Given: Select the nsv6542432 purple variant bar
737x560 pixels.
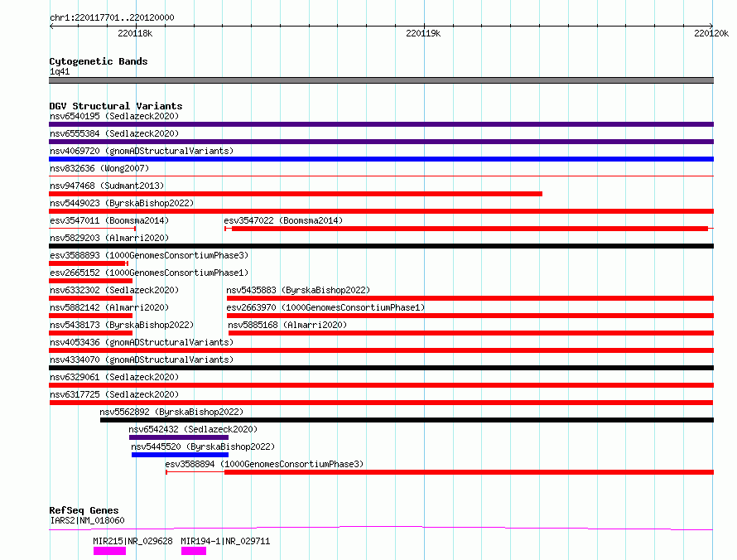Looking at the screenshot, I should point(179,437).
